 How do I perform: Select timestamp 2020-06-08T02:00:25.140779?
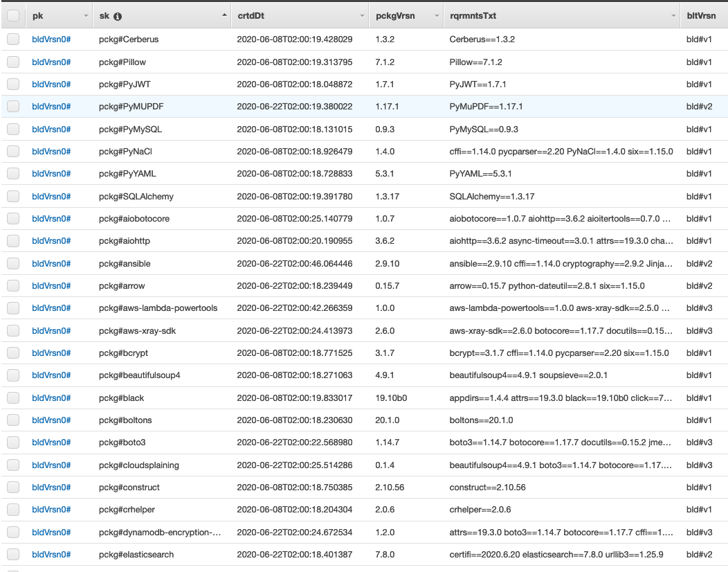pyautogui.click(x=294, y=218)
